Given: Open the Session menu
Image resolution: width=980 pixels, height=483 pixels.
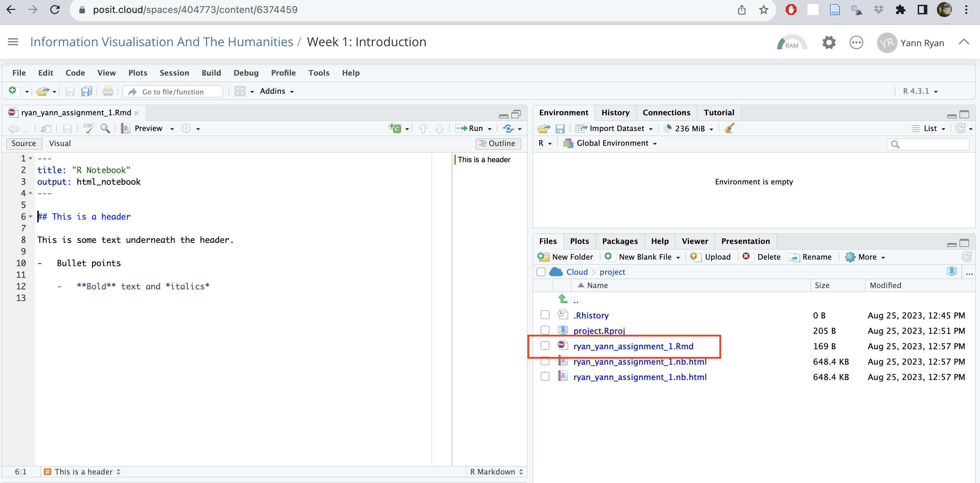Looking at the screenshot, I should (174, 73).
